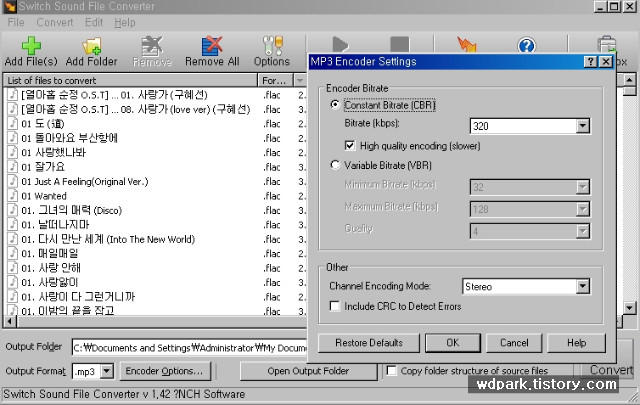Select file '01 사랑했나봐'
Screen dimensions: 640x405
(53, 152)
